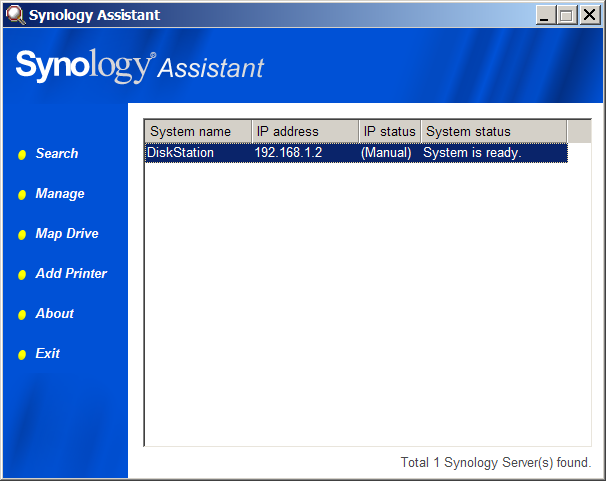
Task: Click the Search sidebar link
Action: click(57, 153)
